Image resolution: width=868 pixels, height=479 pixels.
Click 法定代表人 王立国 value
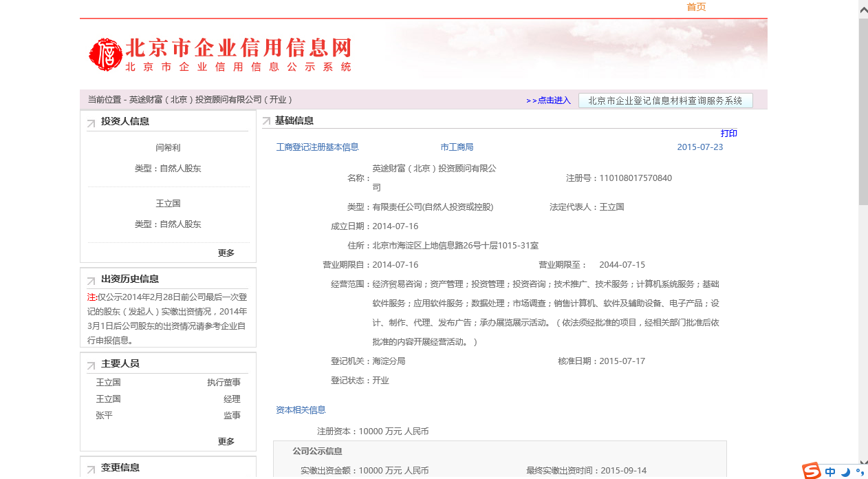[x=611, y=207]
